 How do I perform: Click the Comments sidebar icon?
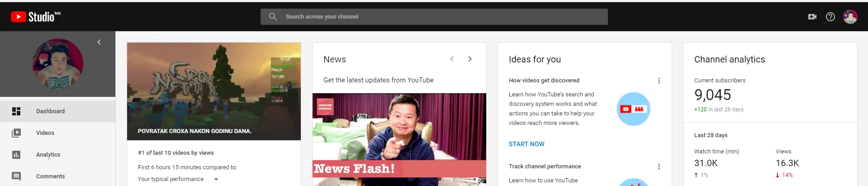click(16, 176)
